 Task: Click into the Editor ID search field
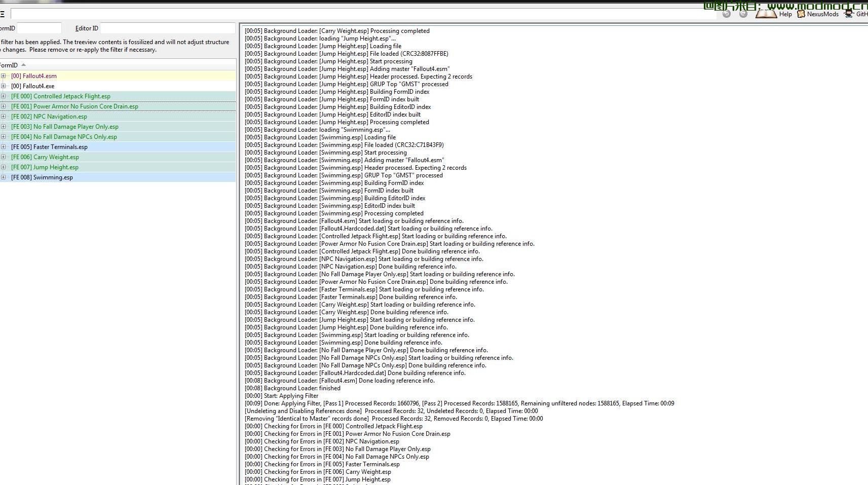(168, 28)
